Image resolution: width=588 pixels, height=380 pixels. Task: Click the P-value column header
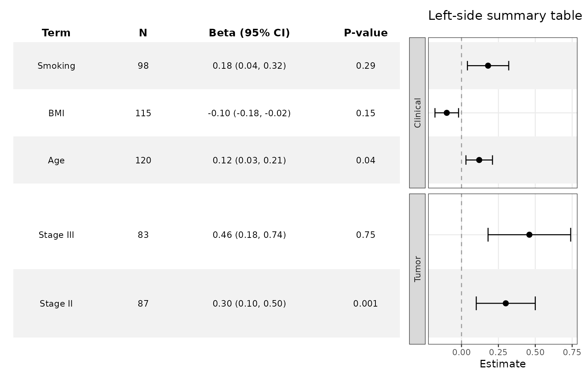[x=366, y=33]
